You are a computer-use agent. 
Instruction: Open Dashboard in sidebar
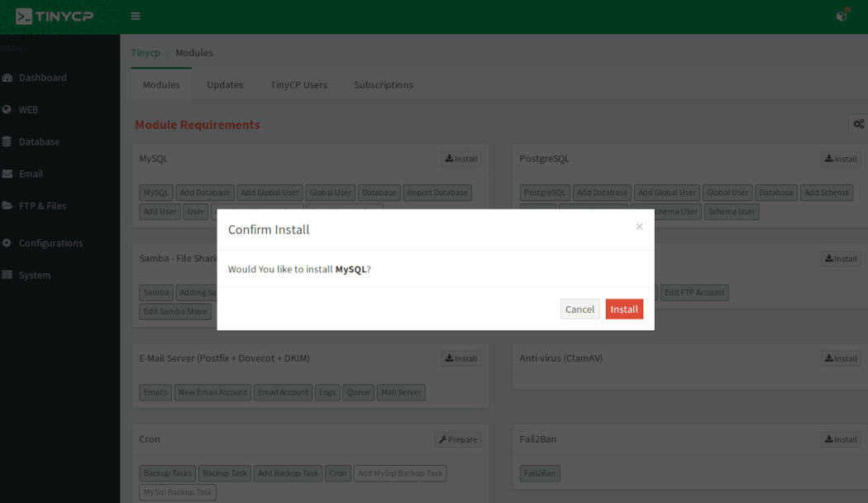(x=43, y=78)
